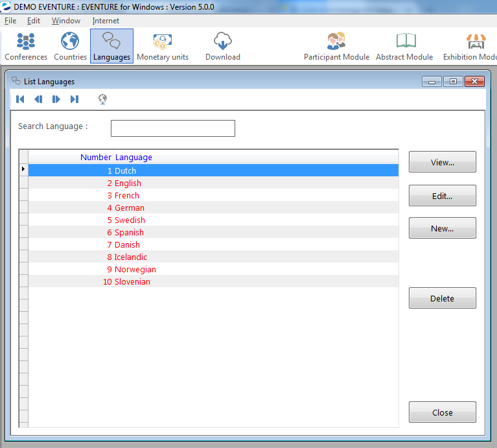Select the Spanish row

pyautogui.click(x=213, y=232)
